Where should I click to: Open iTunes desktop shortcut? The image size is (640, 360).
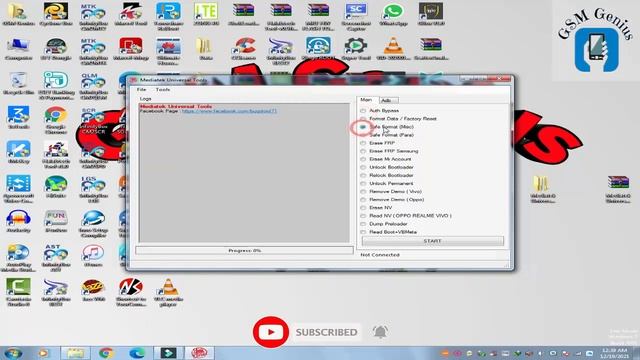coord(93,255)
